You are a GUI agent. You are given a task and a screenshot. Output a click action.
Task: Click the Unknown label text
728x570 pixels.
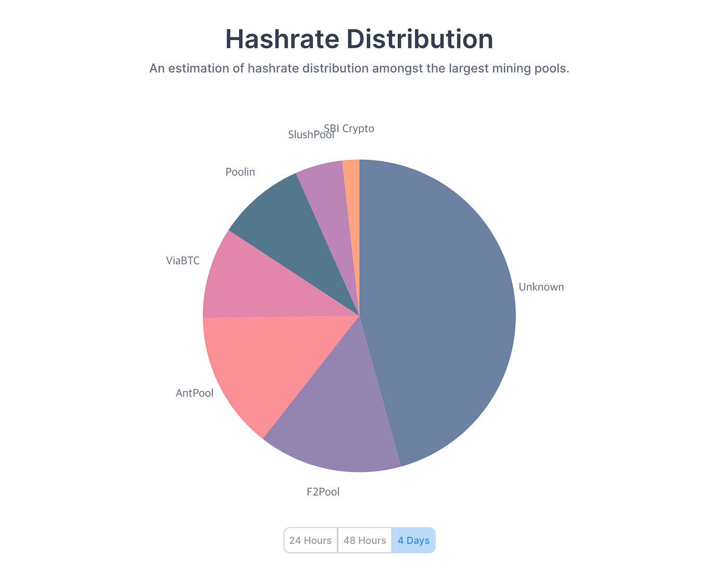(541, 287)
